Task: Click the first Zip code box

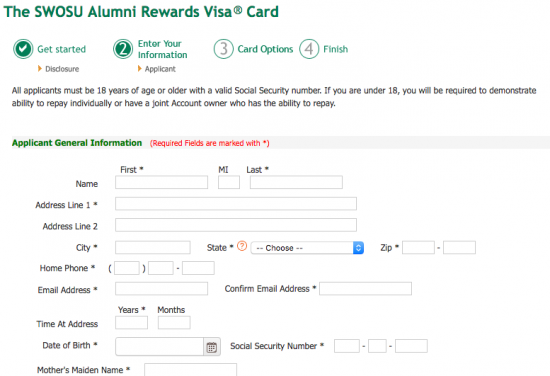Action: point(418,248)
